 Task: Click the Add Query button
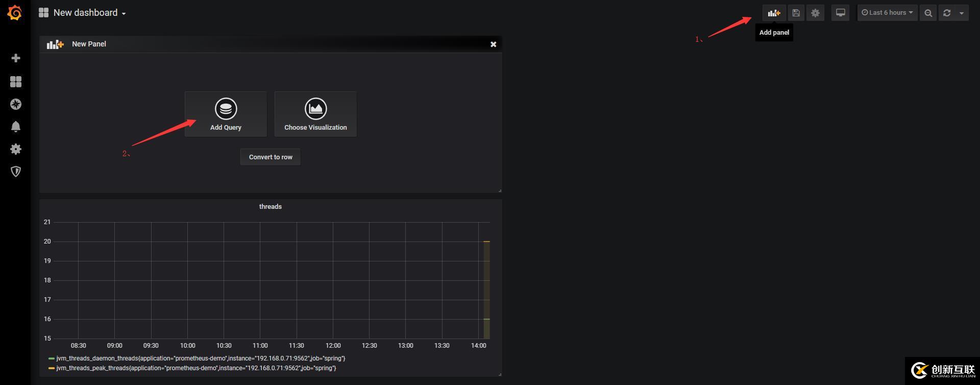(226, 114)
